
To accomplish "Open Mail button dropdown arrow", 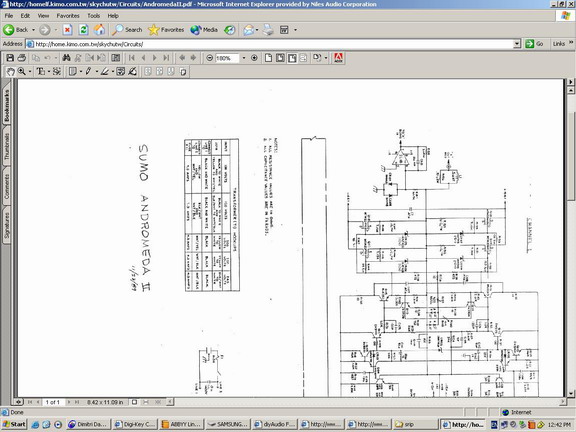I will click(257, 30).
